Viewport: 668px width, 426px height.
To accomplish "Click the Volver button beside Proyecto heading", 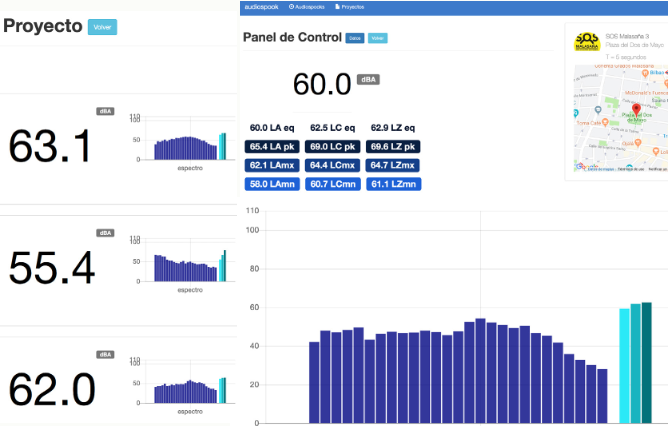I will (x=102, y=27).
